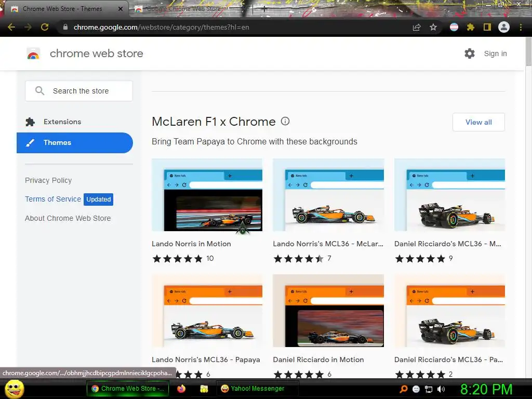This screenshot has height=399, width=532.
Task: Click the title Lando Norris's MCL36 - Papaya
Action: (x=206, y=360)
